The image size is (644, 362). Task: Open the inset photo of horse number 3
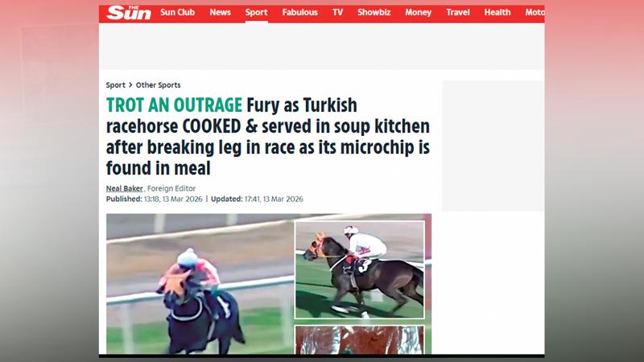(x=360, y=269)
